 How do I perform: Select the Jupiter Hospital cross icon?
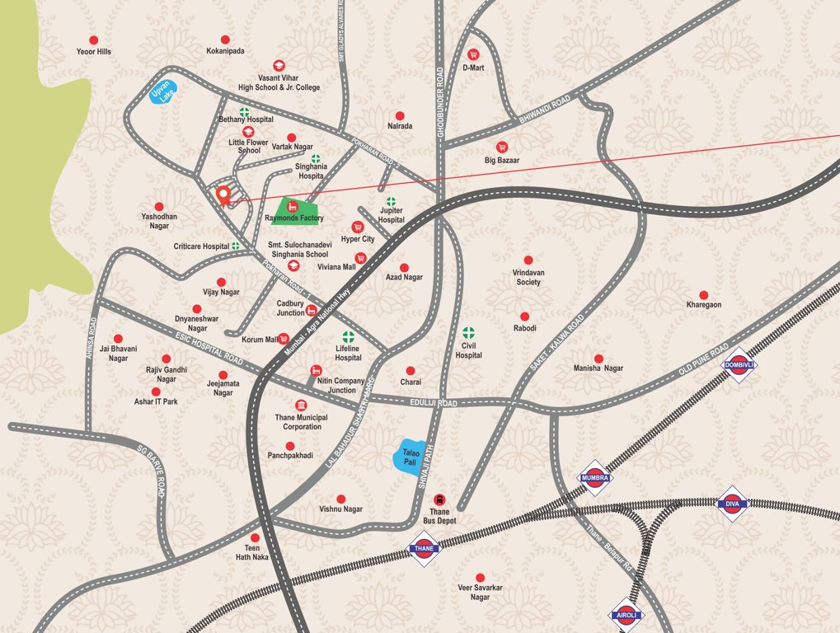pos(391,200)
